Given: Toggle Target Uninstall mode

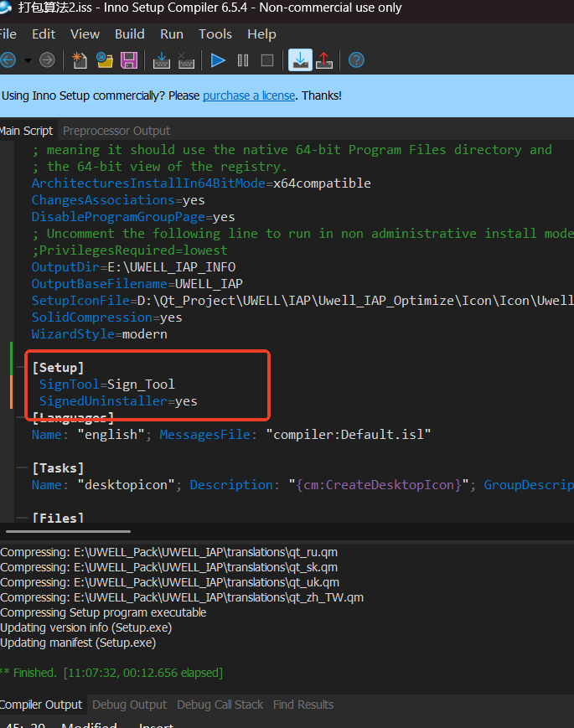Looking at the screenshot, I should (x=324, y=60).
